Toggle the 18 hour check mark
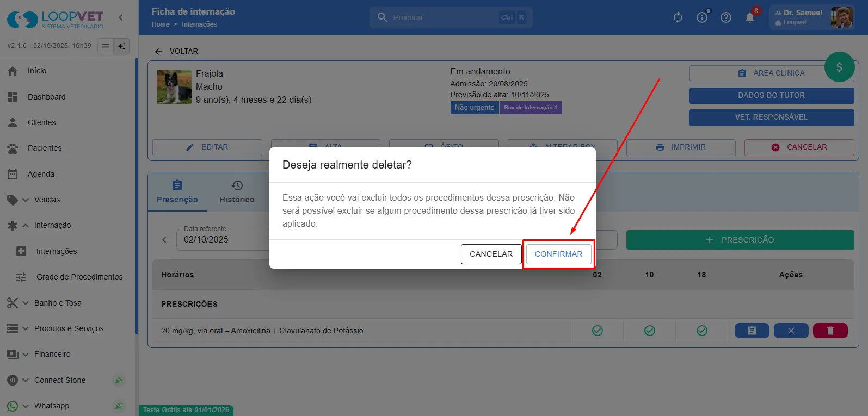868x416 pixels. click(701, 331)
